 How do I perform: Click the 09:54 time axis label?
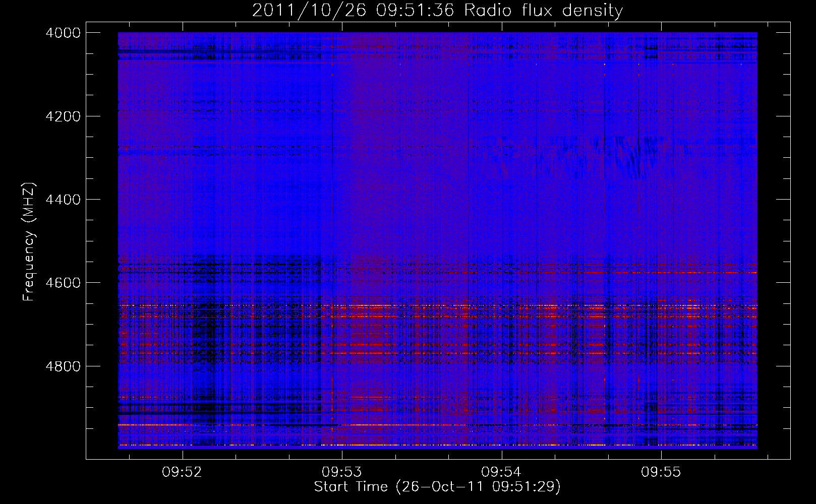501,472
